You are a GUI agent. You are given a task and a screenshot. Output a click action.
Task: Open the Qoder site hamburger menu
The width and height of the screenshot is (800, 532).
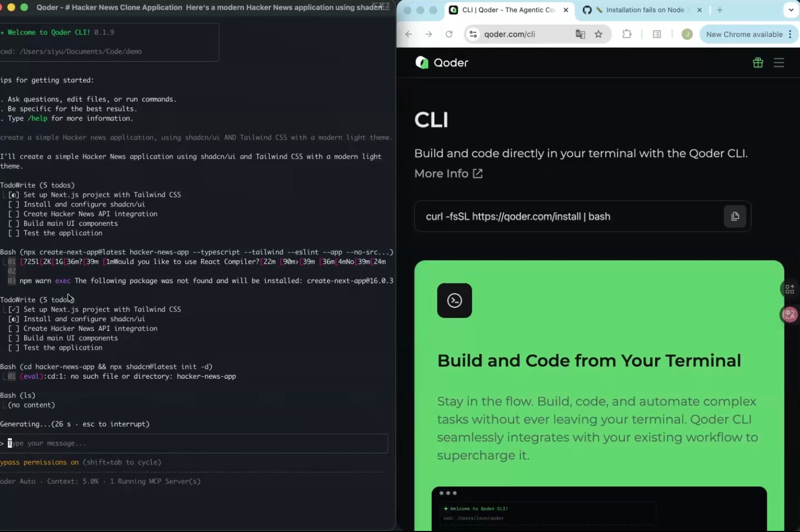(x=779, y=62)
